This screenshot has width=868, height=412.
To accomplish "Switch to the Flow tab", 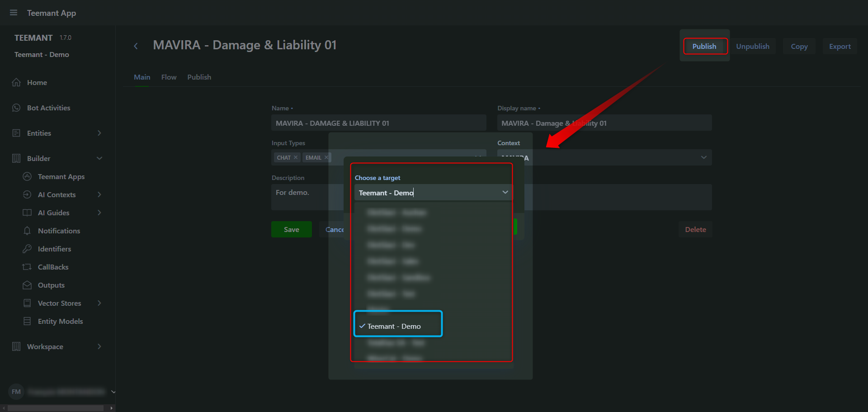I will pos(169,77).
